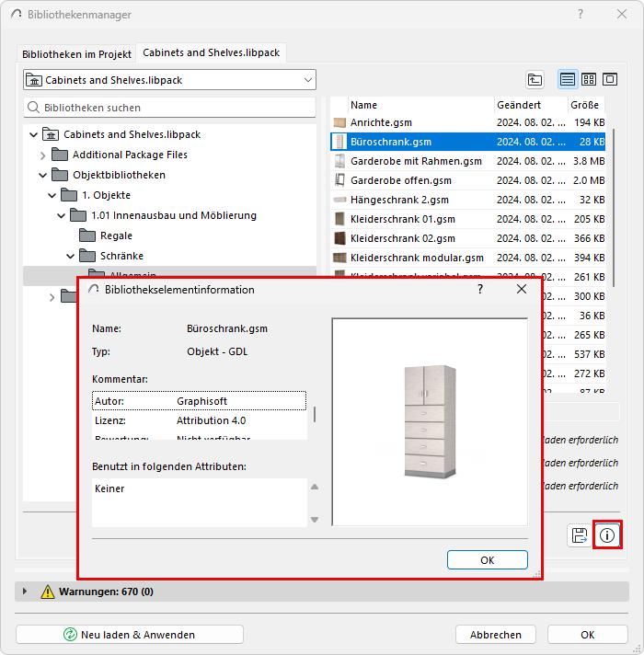
Task: Click the Kleiderschrank 01.gsm icon
Action: [339, 219]
